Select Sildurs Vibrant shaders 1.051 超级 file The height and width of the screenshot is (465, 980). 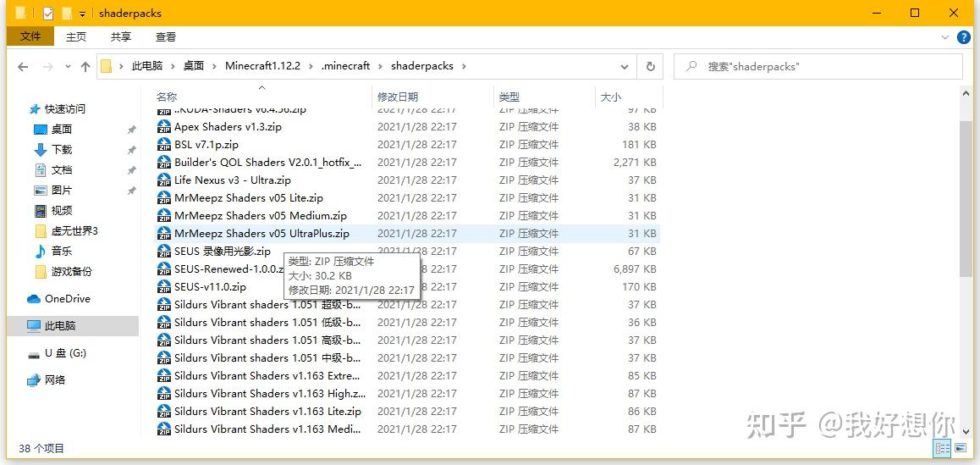pos(407,305)
